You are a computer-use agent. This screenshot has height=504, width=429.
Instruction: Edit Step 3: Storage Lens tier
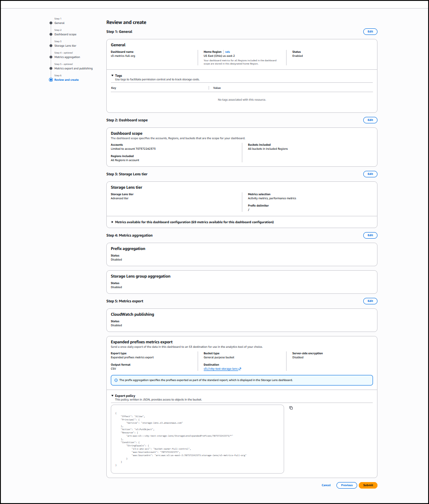click(370, 174)
